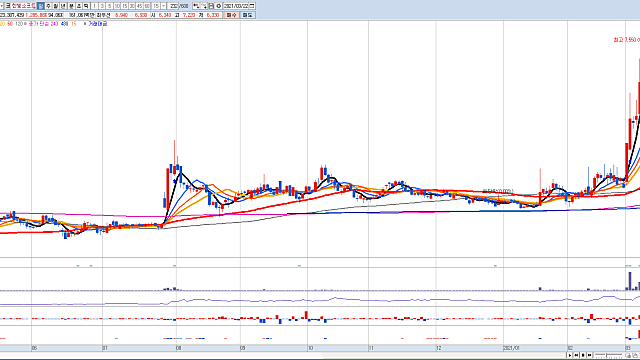Expand the custom interval dropdown arrow

click(x=164, y=6)
